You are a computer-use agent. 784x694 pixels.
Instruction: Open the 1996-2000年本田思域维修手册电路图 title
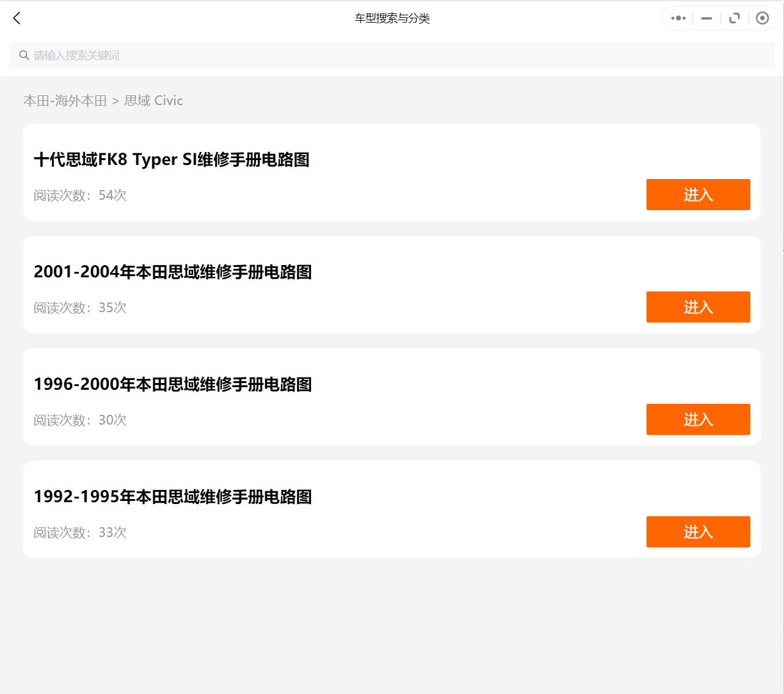click(x=173, y=384)
